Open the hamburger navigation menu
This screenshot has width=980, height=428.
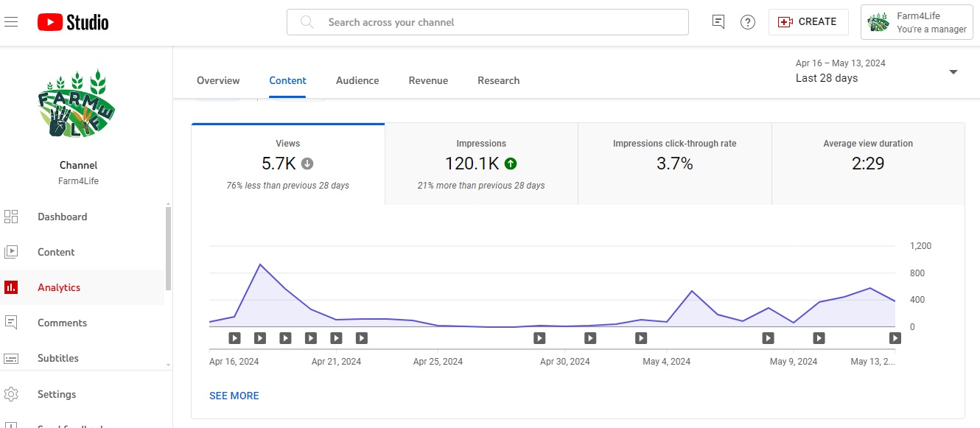pyautogui.click(x=11, y=22)
